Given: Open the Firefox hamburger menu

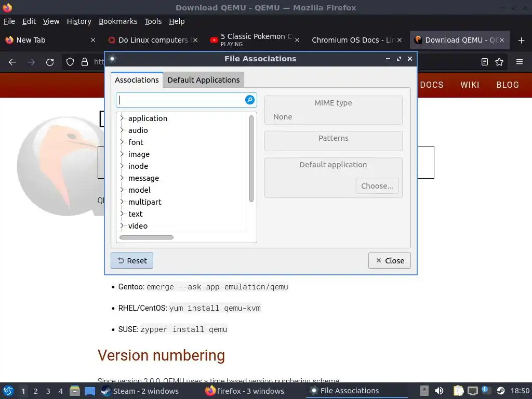Looking at the screenshot, I should [520, 62].
